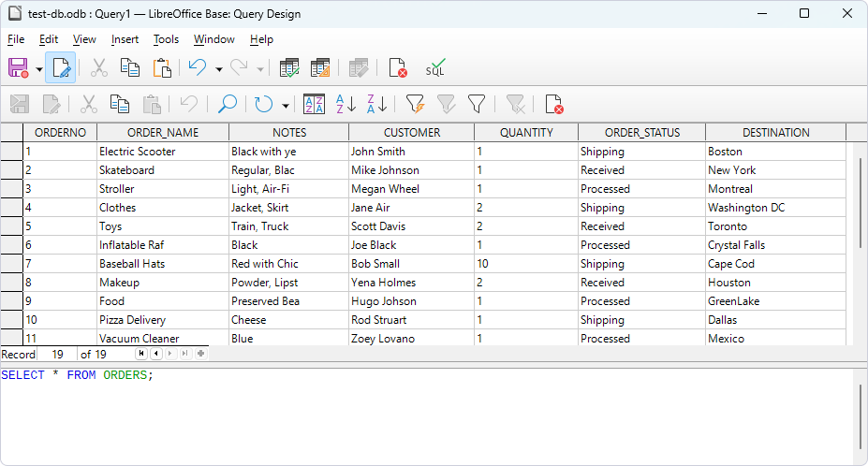Toggle Edit Mode in the top toolbar
This screenshot has height=466, width=868.
coord(60,68)
